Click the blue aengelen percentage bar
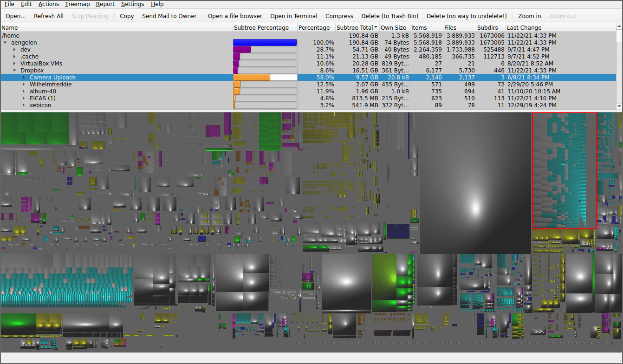Screen dimensions: 623x364 (x=265, y=43)
